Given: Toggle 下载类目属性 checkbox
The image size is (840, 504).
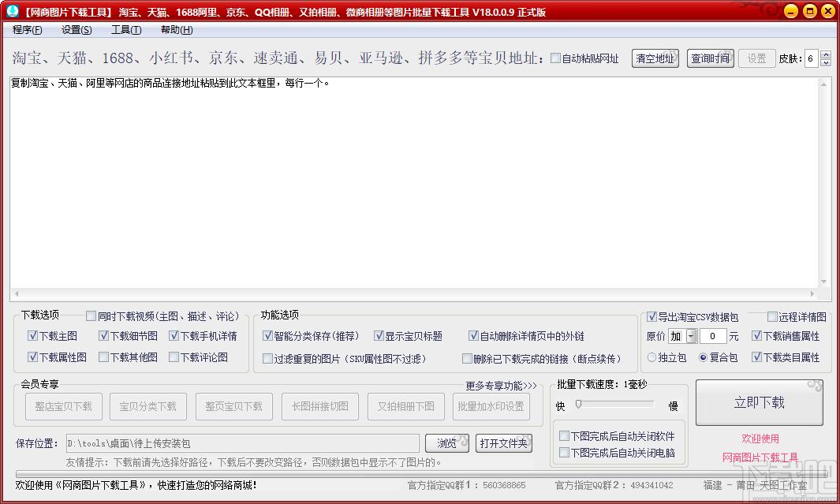Looking at the screenshot, I should 757,357.
